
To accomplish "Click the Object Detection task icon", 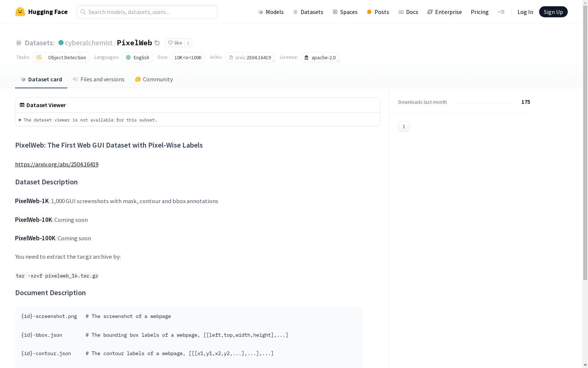I will pyautogui.click(x=39, y=57).
